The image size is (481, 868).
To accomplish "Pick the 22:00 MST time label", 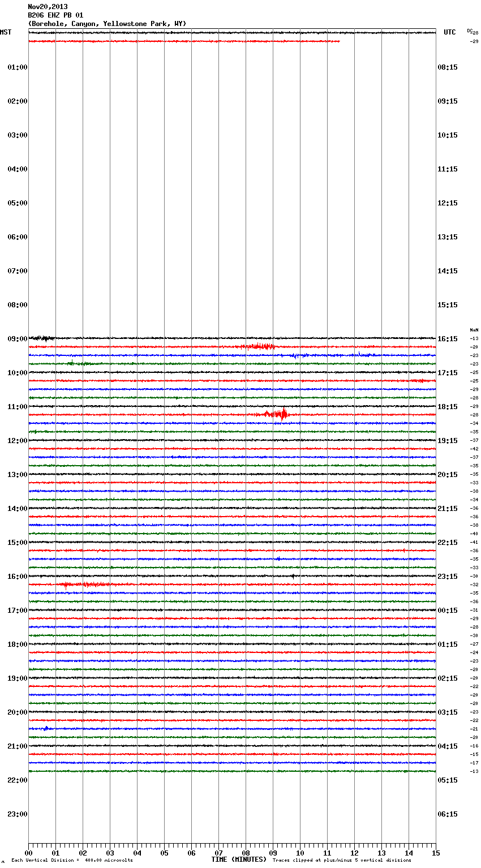I will point(18,780).
